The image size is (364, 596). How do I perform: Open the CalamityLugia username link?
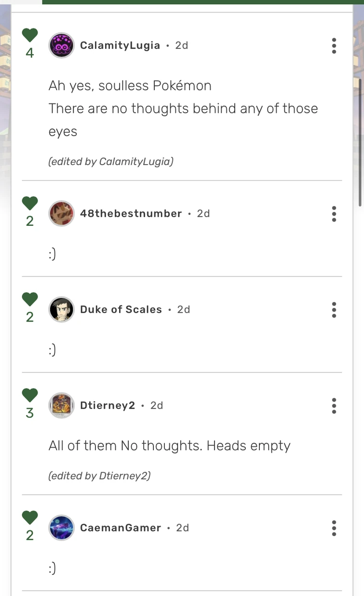[x=120, y=45]
